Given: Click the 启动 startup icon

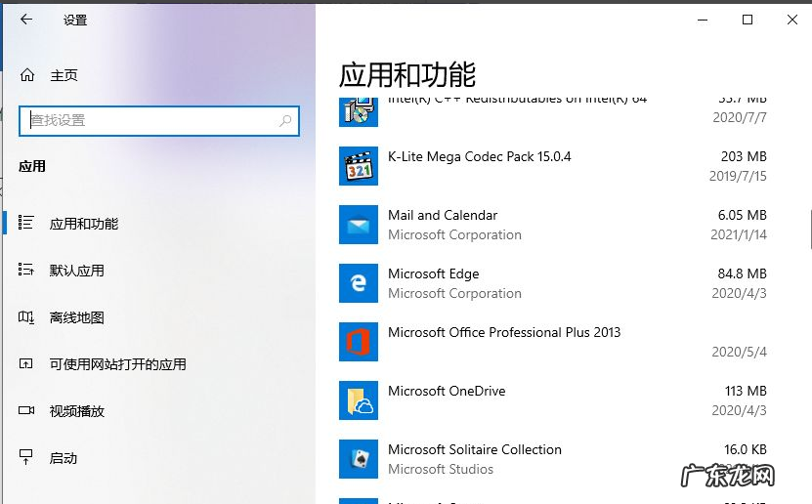Looking at the screenshot, I should click(25, 457).
